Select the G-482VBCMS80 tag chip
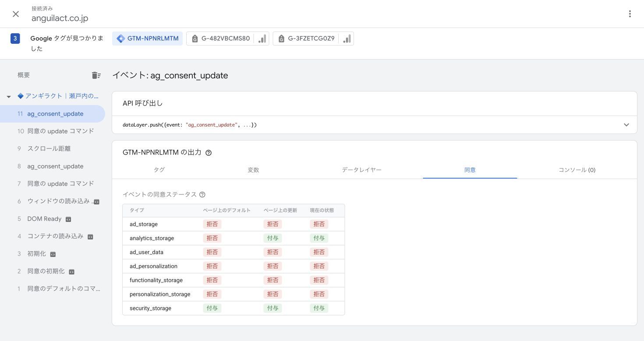This screenshot has width=644, height=341. coord(220,39)
